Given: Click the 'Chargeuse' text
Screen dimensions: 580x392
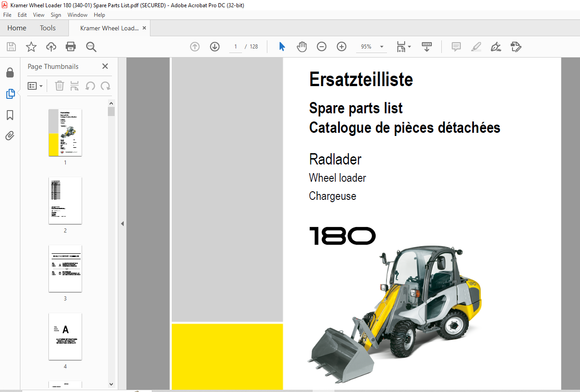Looking at the screenshot, I should click(333, 196).
